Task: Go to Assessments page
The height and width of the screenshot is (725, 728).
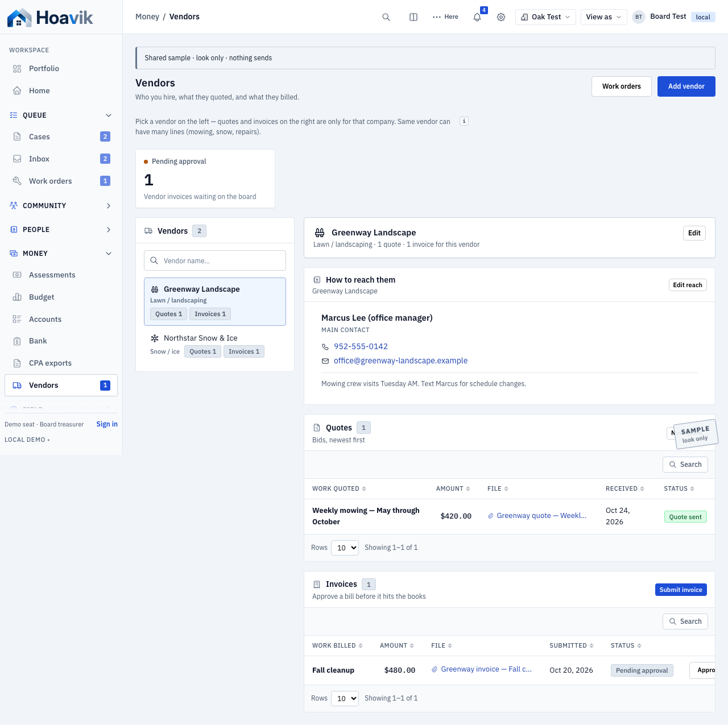Action: click(x=61, y=275)
